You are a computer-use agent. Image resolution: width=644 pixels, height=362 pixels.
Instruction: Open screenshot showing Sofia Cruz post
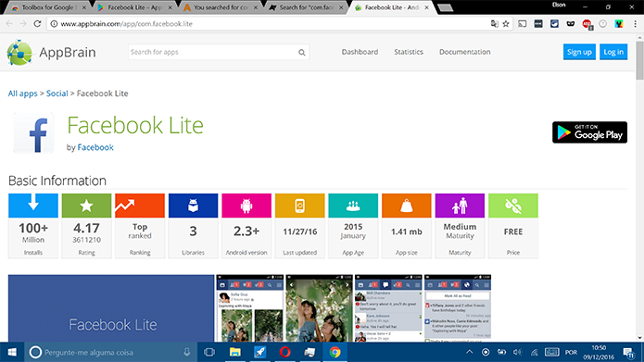click(249, 308)
